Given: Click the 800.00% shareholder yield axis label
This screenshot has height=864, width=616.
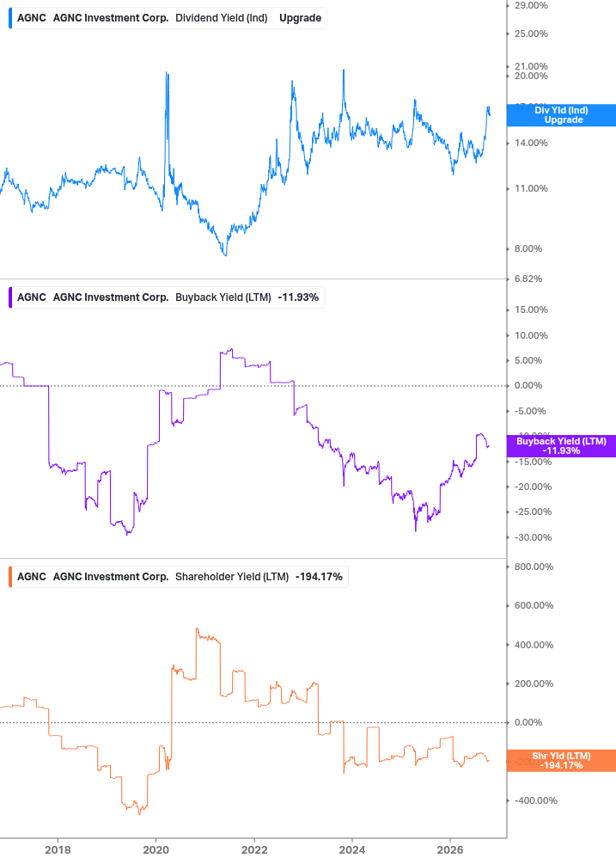Looking at the screenshot, I should 534,567.
